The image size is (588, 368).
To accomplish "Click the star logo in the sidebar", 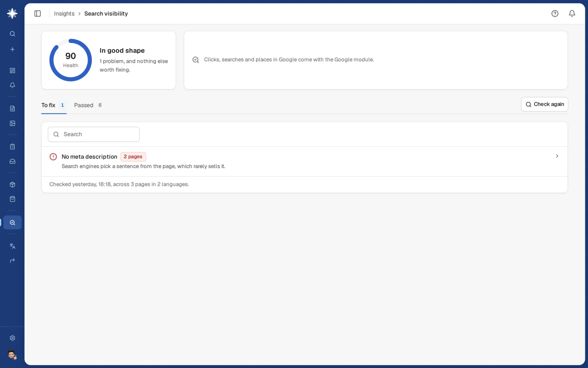I will coord(12,13).
